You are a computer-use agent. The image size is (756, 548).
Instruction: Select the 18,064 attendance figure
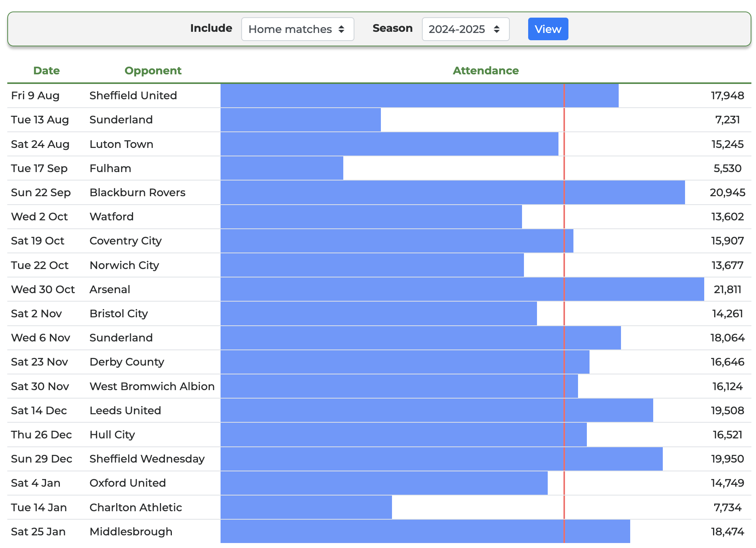[727, 338]
